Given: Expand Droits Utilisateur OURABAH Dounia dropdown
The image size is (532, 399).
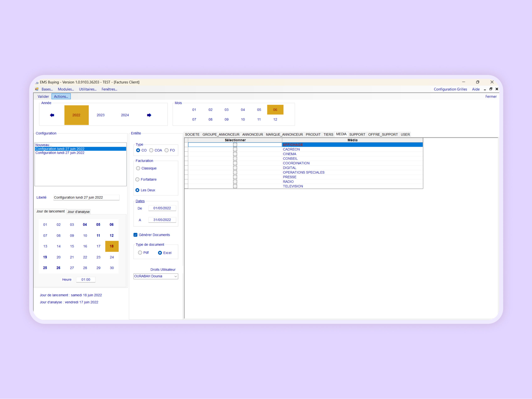Looking at the screenshot, I should 176,276.
